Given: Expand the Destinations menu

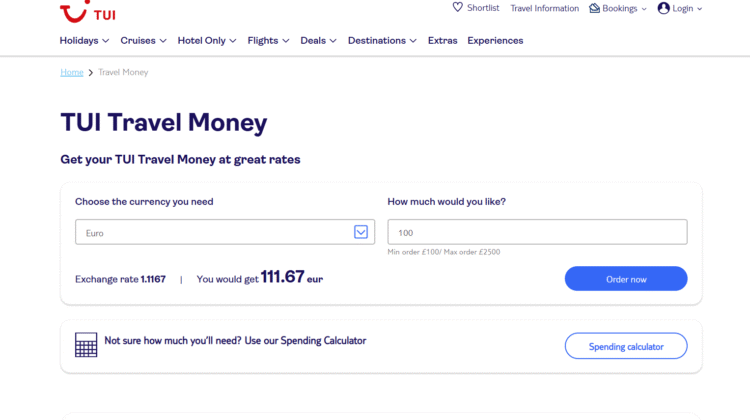Looking at the screenshot, I should 382,41.
